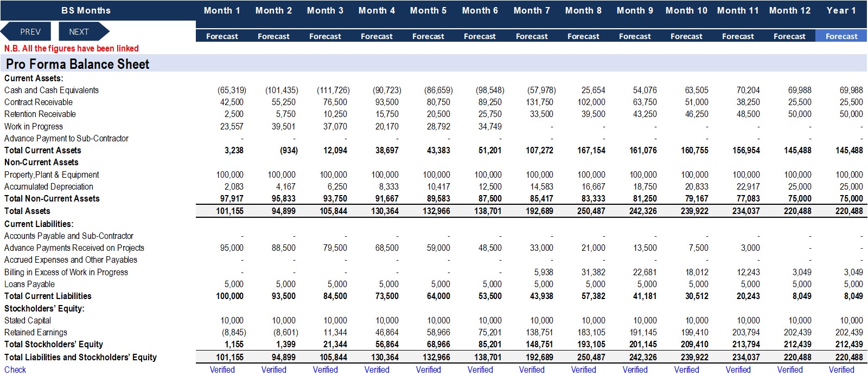
Task: Select the Year 1 column header
Action: [x=841, y=10]
